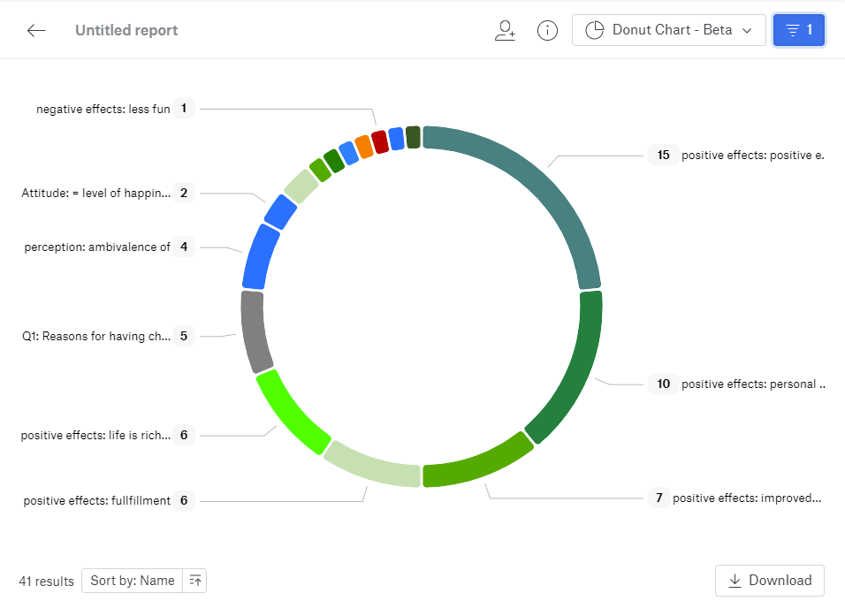Open the filter button showing 1
The width and height of the screenshot is (845, 616).
[798, 30]
